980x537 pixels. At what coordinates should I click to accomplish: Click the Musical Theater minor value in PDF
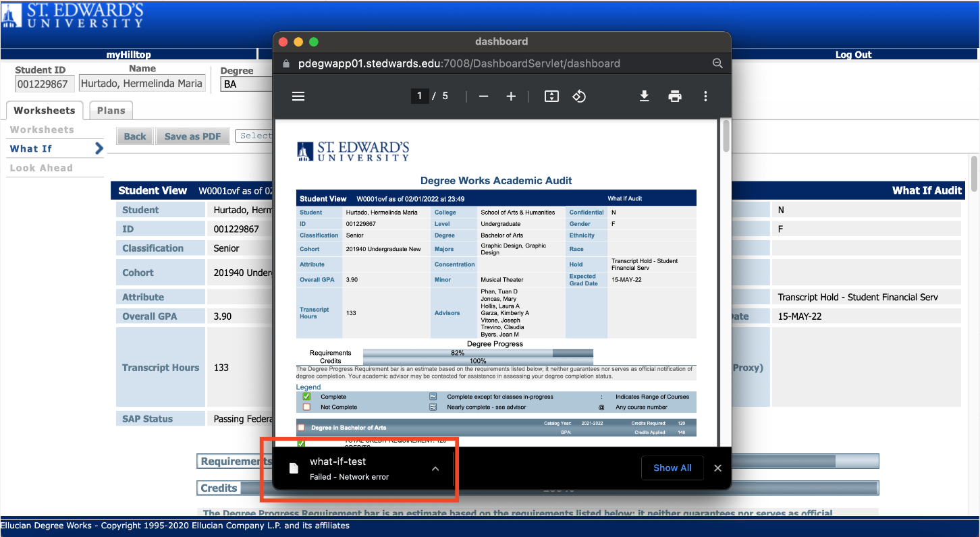(501, 279)
